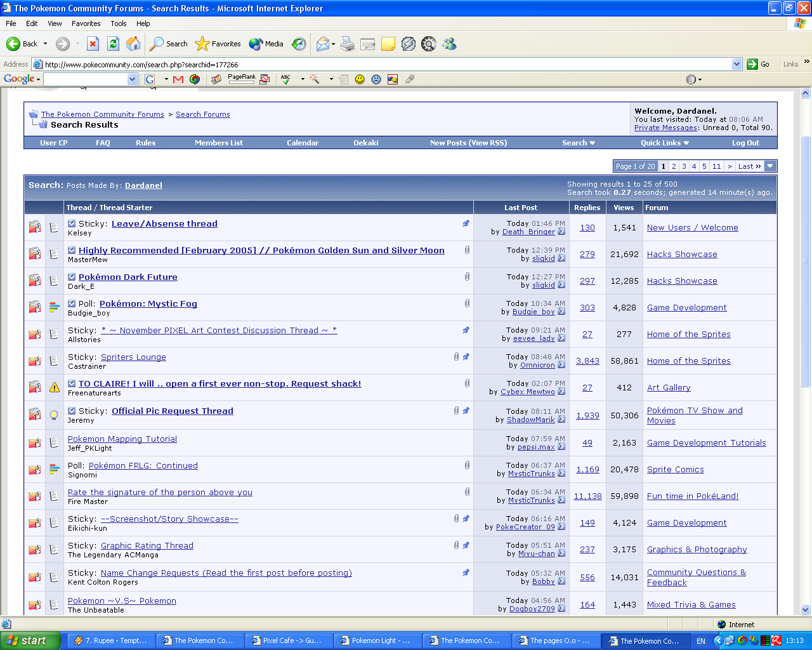
Task: Expand the Back button history dropdown
Action: (45, 44)
